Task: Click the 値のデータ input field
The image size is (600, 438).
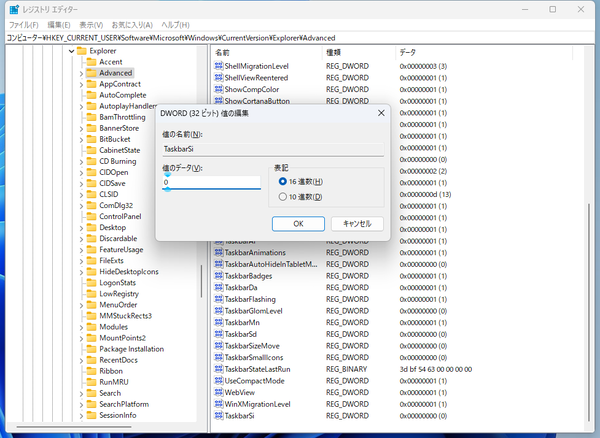Action: pos(211,182)
